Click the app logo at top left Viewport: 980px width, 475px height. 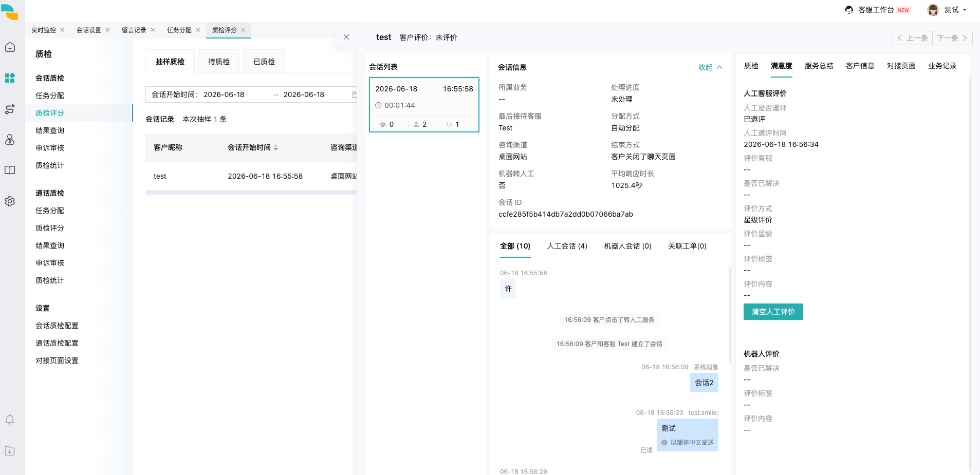point(10,12)
